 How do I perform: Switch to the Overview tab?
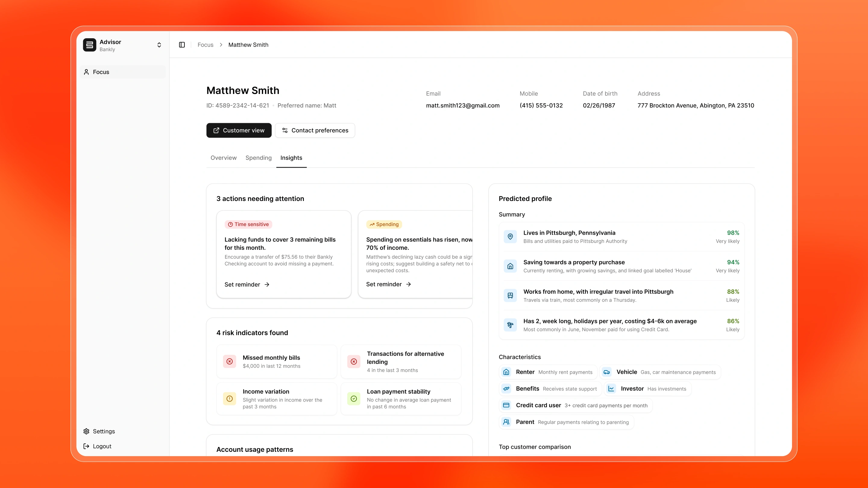click(223, 158)
